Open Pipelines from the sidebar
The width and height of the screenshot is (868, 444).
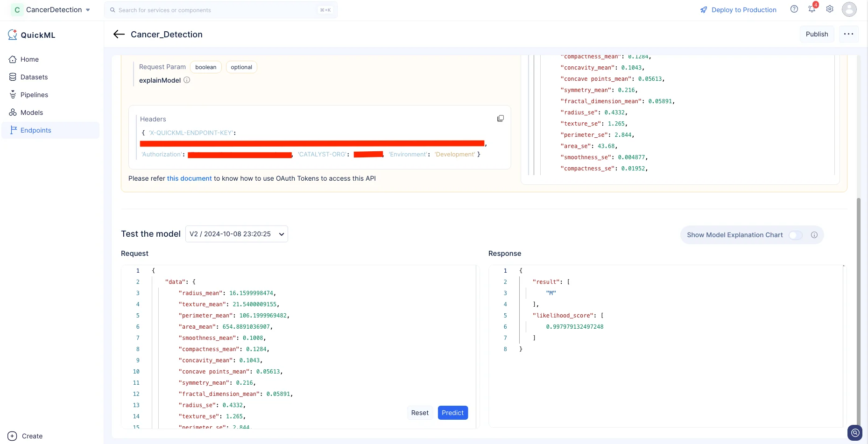click(x=34, y=95)
